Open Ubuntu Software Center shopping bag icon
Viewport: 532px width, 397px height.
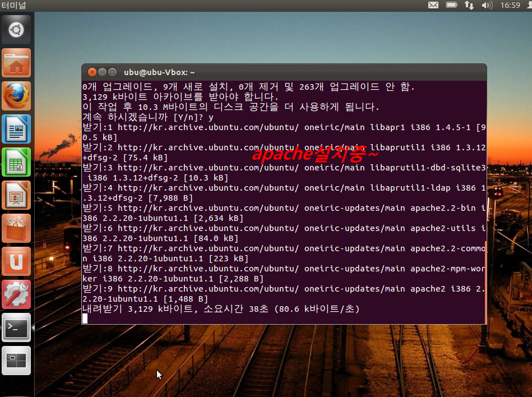(16, 228)
